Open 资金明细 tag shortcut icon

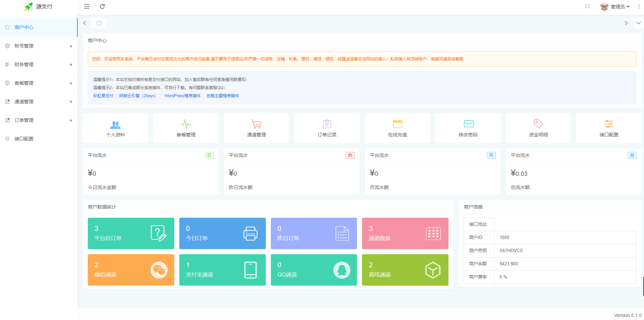click(x=538, y=124)
